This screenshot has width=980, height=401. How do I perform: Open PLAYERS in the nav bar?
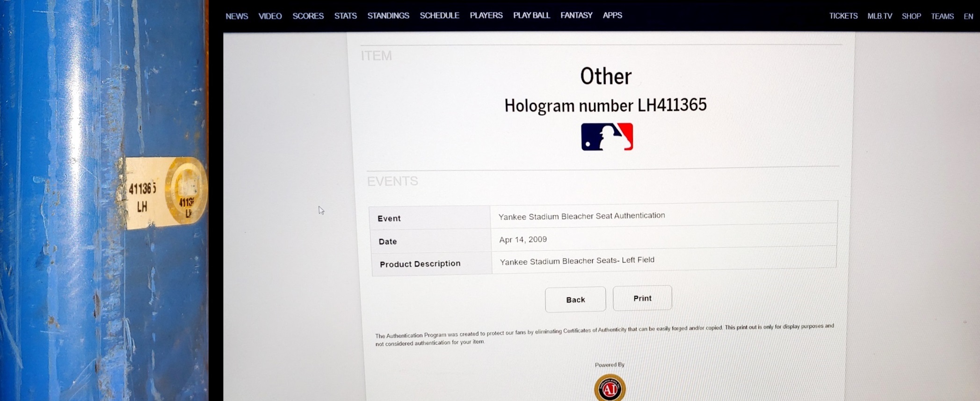(x=486, y=15)
